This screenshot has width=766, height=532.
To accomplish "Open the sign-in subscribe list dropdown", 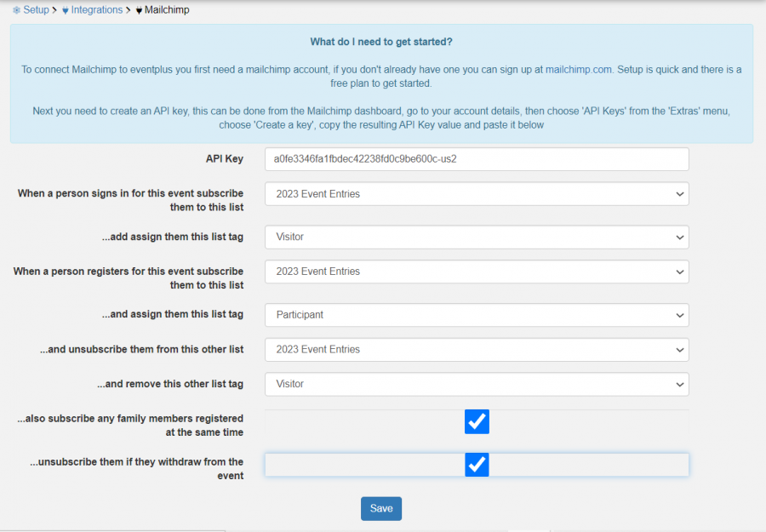I will [x=477, y=193].
